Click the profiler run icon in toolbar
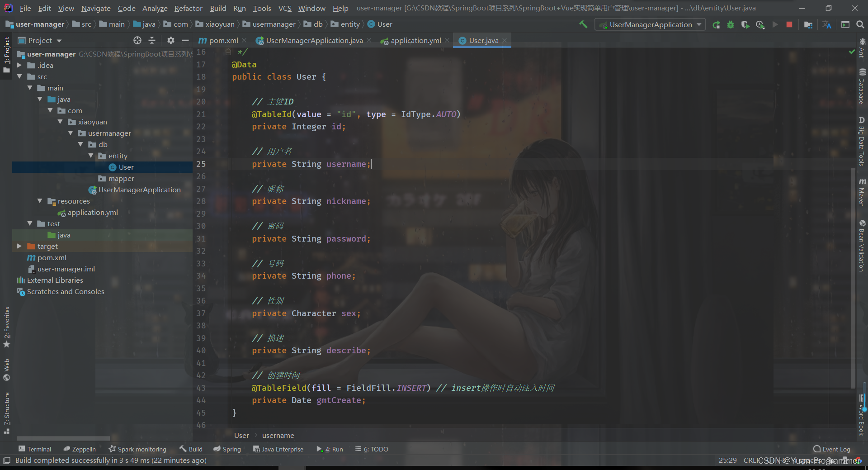 point(760,25)
